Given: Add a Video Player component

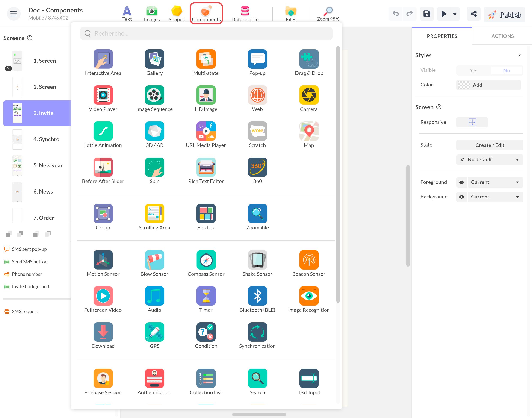Looking at the screenshot, I should coord(103,99).
